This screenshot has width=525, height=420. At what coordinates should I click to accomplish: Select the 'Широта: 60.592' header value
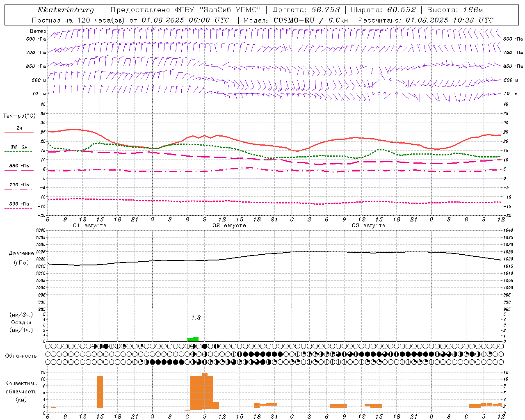(x=383, y=10)
